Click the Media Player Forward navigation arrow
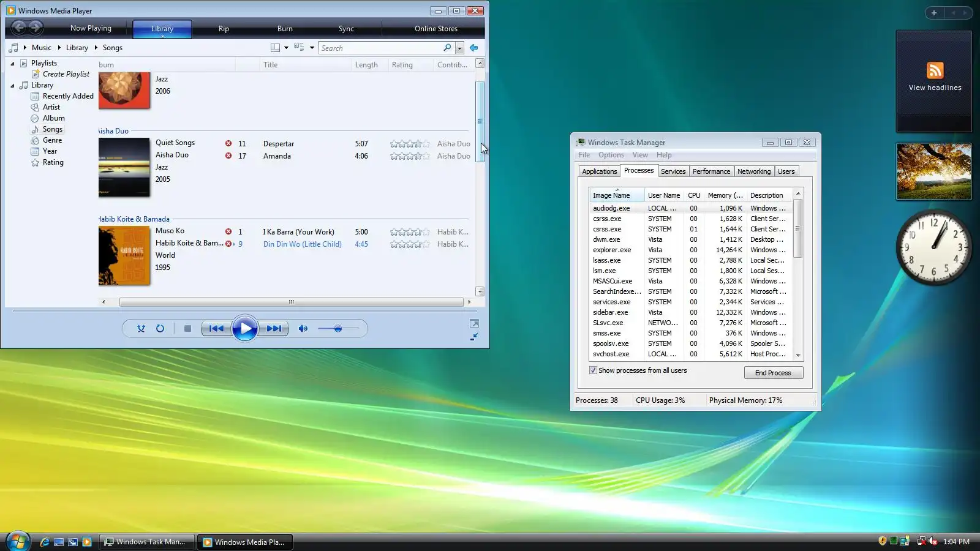Screen dimensions: 980x551 [x=36, y=27]
